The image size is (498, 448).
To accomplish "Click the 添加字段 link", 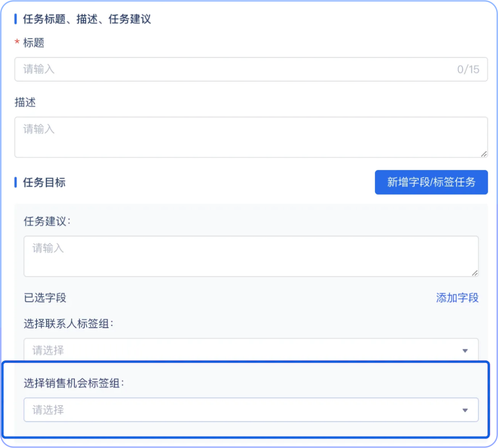I will [x=457, y=298].
